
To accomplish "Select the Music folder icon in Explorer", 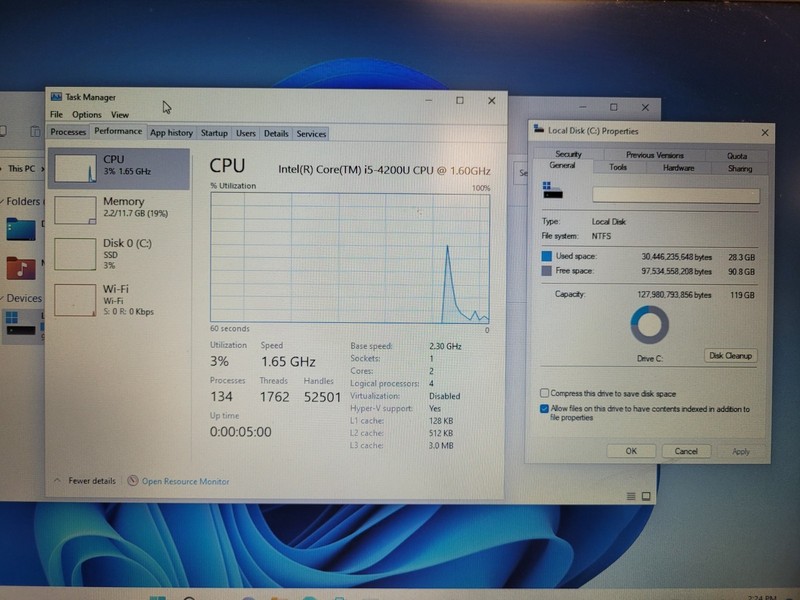I will pyautogui.click(x=21, y=268).
